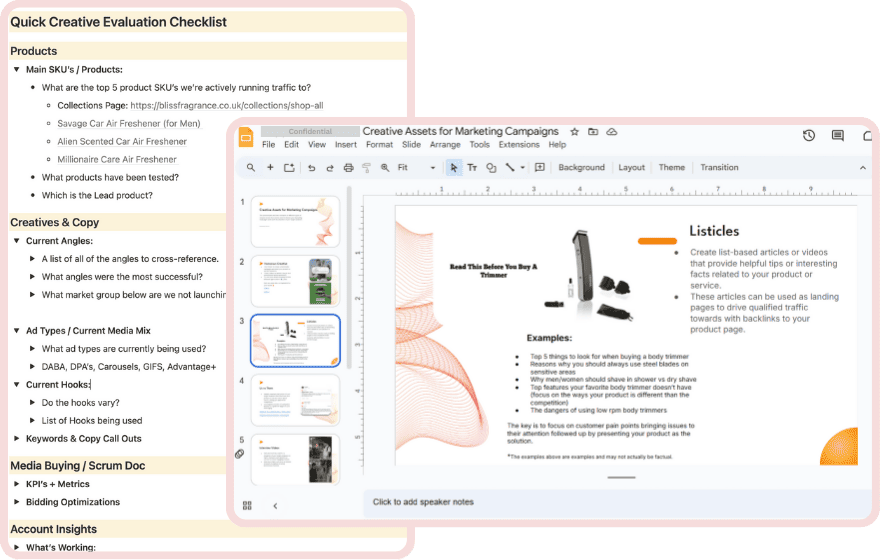Click to add speaker notes field
Screen dimensions: 880x560
[x=617, y=502]
